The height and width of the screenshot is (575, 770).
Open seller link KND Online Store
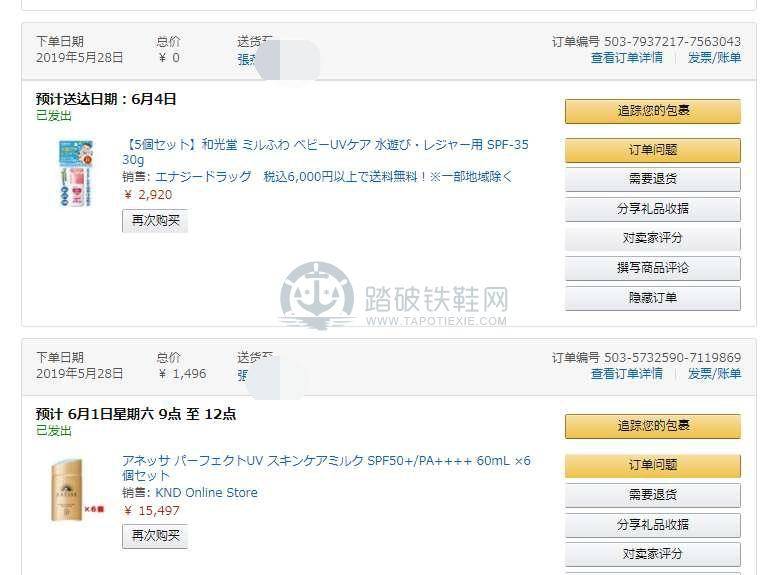[x=206, y=492]
